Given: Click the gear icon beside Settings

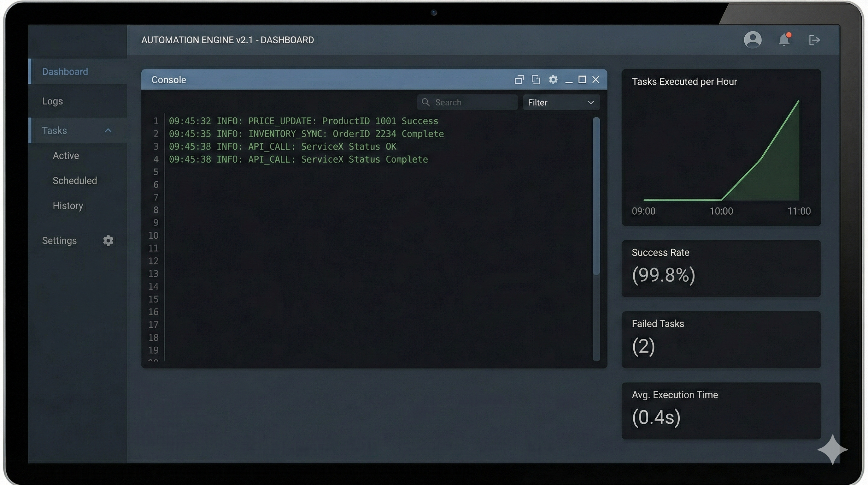Looking at the screenshot, I should (x=108, y=241).
